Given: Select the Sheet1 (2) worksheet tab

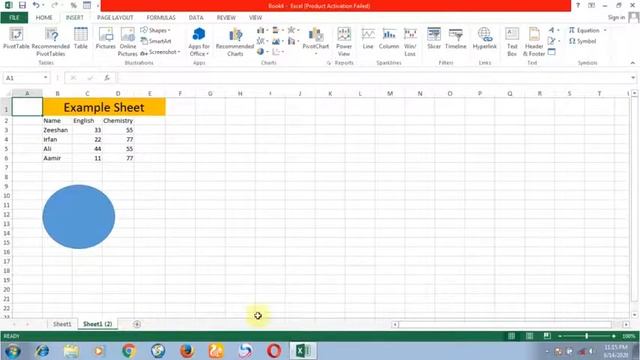Looking at the screenshot, I should coord(98,324).
